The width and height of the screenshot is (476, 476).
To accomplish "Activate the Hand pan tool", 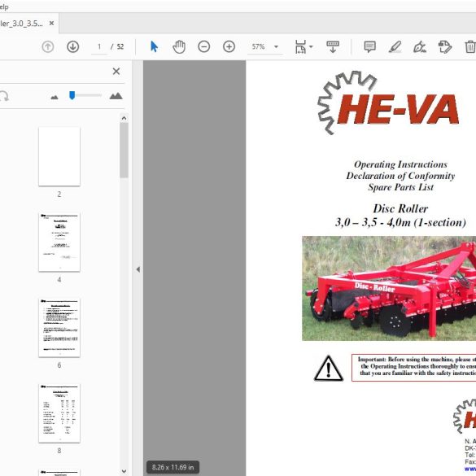I will pyautogui.click(x=179, y=46).
